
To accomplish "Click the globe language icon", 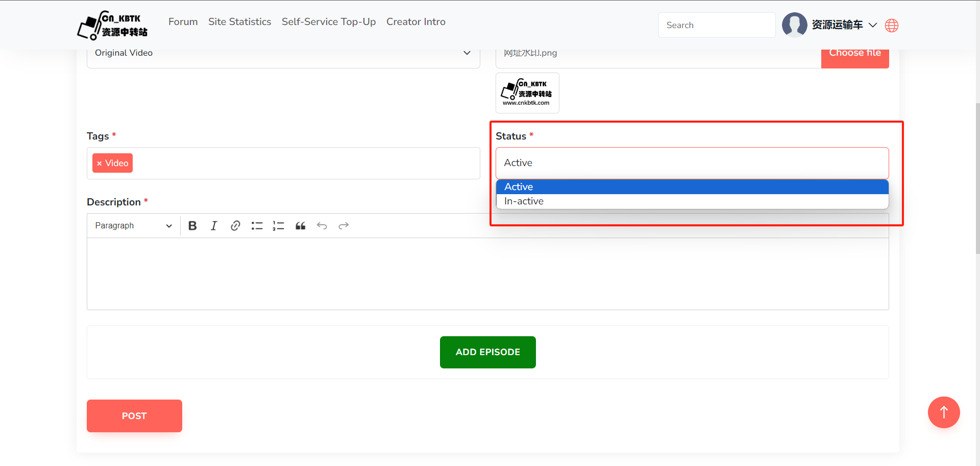I will coord(892,26).
